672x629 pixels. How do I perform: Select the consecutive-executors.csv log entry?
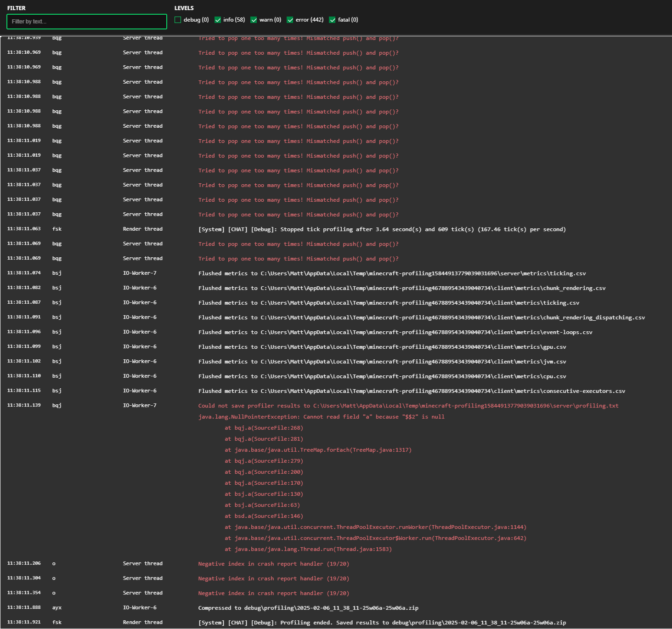tap(412, 391)
